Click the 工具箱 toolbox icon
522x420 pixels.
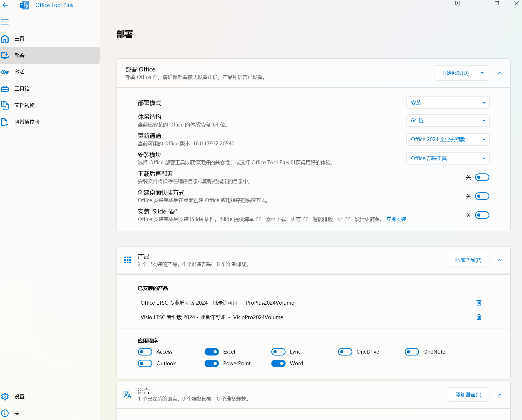click(x=5, y=89)
